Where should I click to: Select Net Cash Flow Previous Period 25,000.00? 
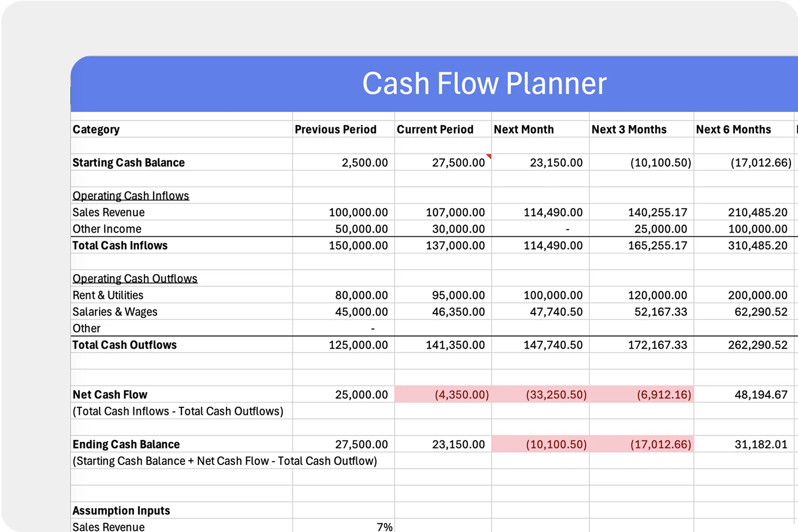[343, 394]
